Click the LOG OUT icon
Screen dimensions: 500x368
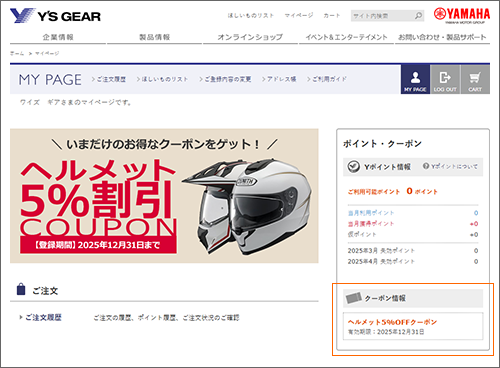coord(445,79)
